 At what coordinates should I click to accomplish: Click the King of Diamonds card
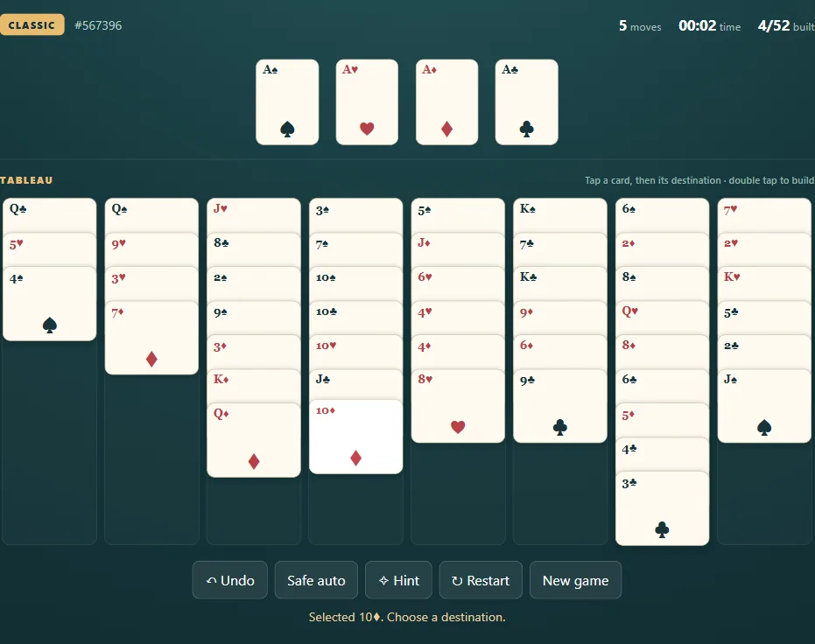point(254,387)
